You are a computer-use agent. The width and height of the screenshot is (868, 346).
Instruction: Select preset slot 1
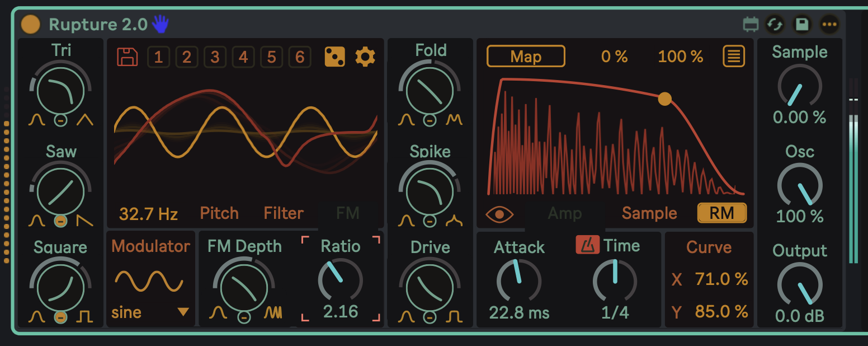tap(158, 57)
